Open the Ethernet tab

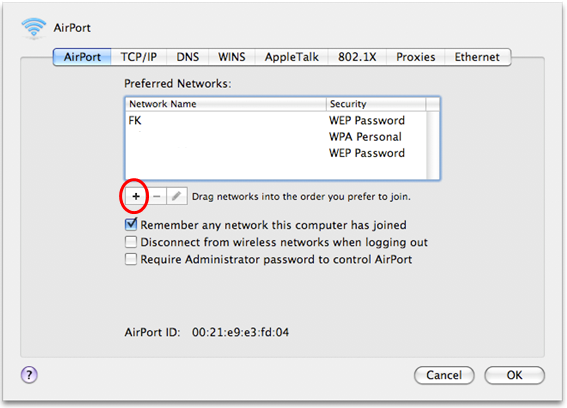477,57
